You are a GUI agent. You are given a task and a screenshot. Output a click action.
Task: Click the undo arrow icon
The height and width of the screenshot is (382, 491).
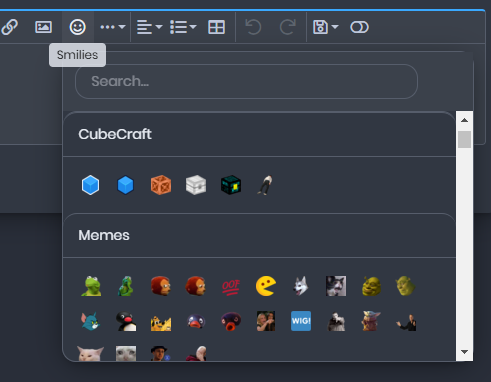coord(253,27)
